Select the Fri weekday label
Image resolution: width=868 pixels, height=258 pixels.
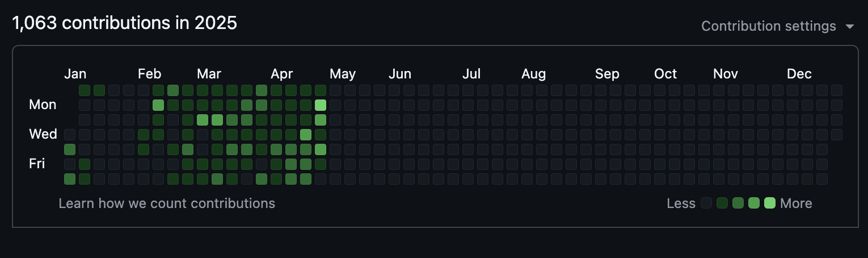(x=37, y=164)
